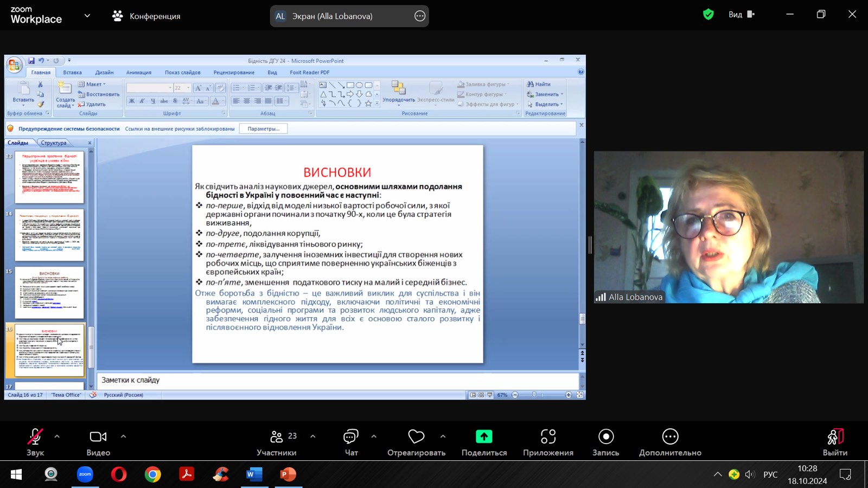Click the Найти find button
868x488 pixels.
(539, 84)
